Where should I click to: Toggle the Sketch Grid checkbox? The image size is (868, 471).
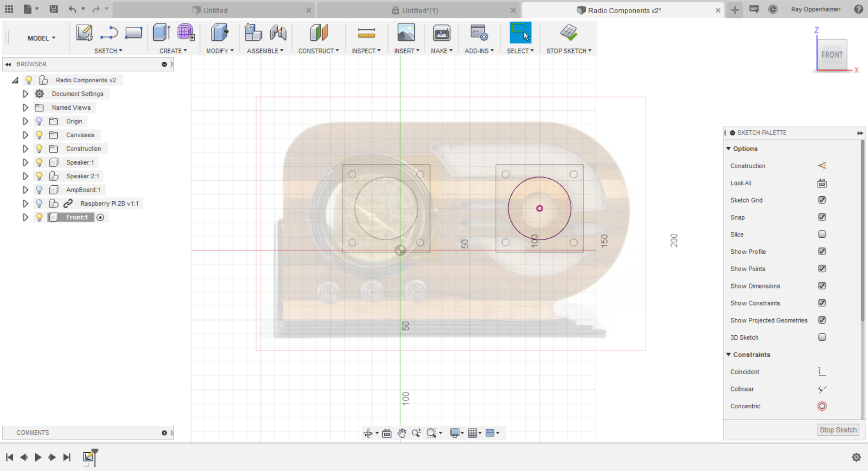[x=822, y=200]
